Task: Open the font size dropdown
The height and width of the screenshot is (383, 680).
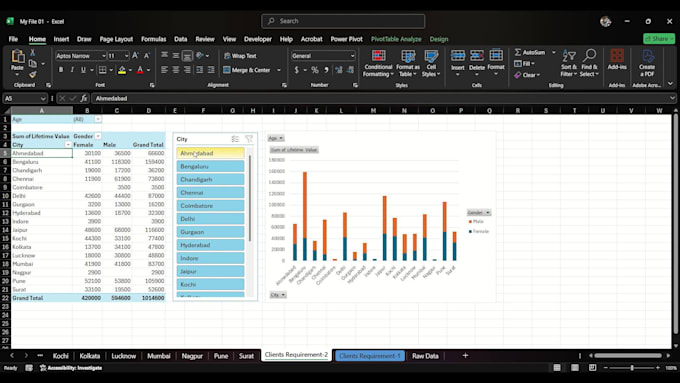Action: (x=126, y=56)
